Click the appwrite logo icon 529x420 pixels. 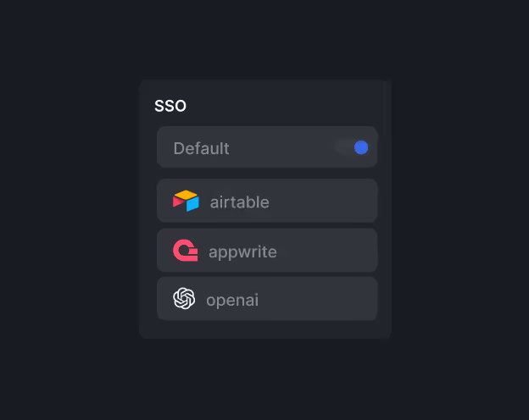coord(185,251)
